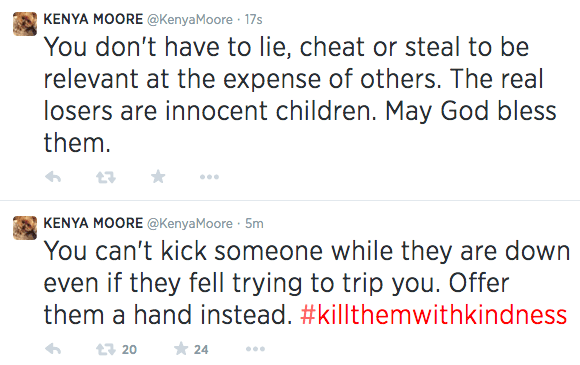The height and width of the screenshot is (365, 580).
Task: Open the 5m timestamp link
Action: pos(254,224)
